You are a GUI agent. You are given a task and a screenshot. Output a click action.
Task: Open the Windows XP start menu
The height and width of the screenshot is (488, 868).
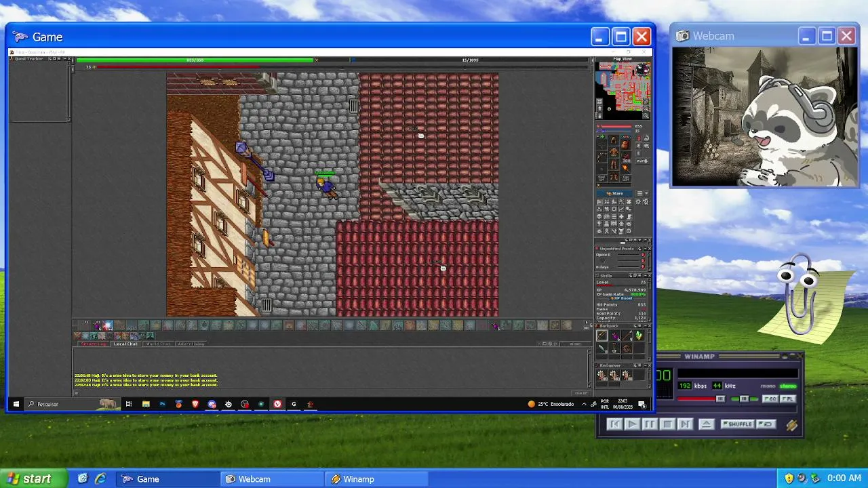[33, 479]
